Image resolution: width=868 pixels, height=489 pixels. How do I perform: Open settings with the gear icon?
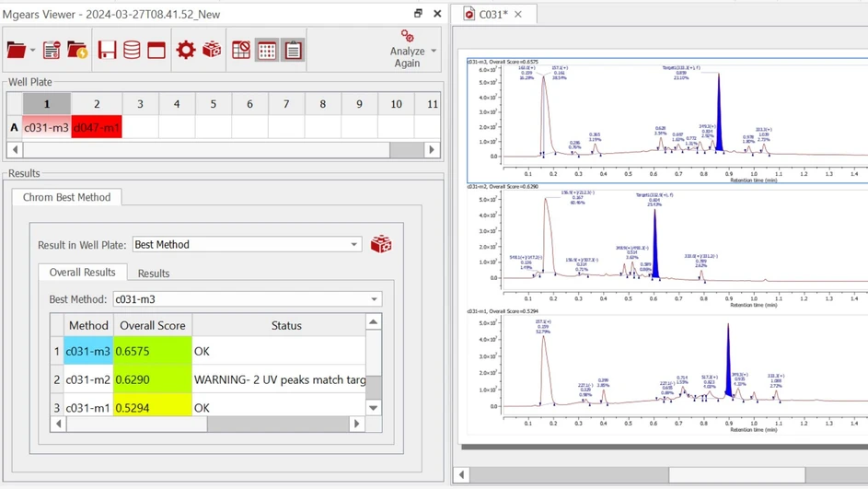coord(185,50)
